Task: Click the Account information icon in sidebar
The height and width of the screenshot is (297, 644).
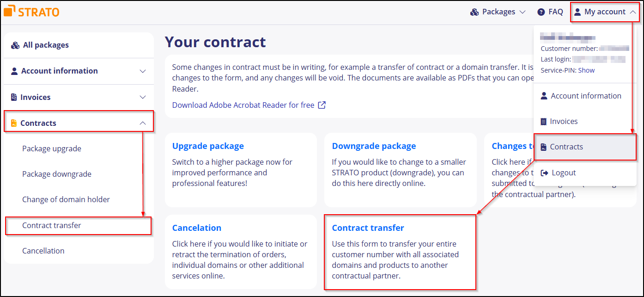Action: click(14, 71)
